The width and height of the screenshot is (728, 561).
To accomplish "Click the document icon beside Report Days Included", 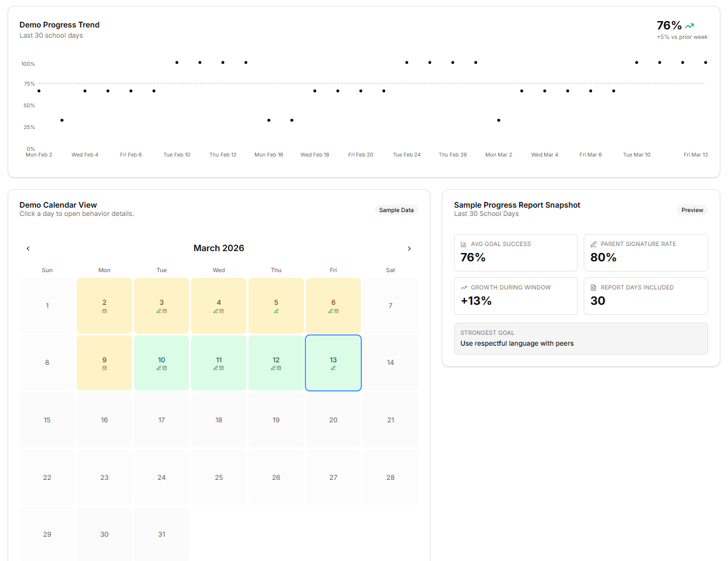I will [593, 288].
